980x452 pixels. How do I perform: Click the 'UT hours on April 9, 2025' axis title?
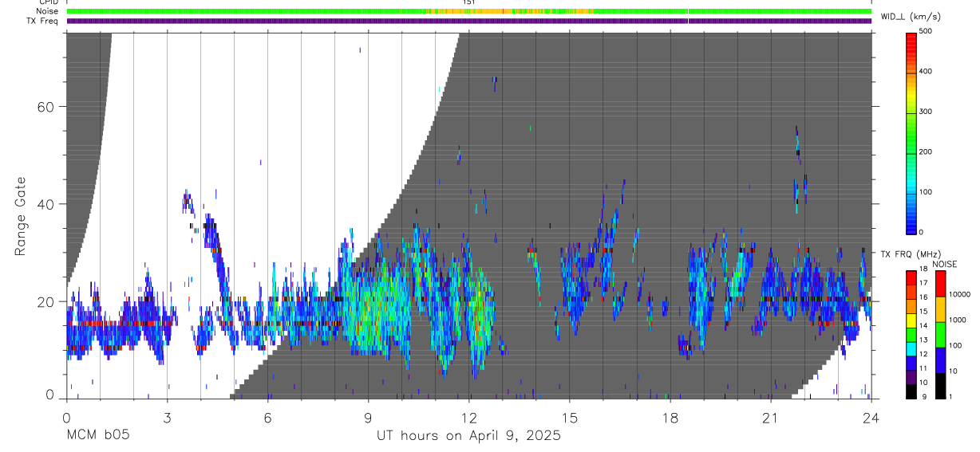(469, 436)
